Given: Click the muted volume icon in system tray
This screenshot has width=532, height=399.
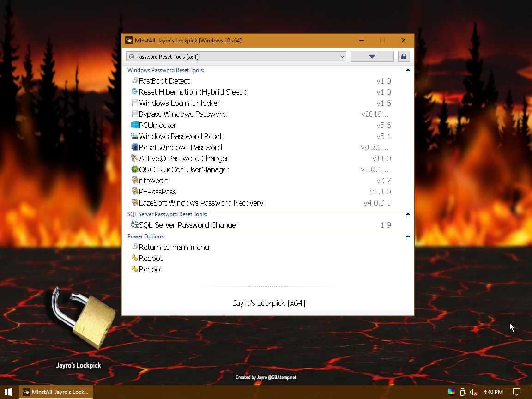Looking at the screenshot, I should [x=474, y=392].
